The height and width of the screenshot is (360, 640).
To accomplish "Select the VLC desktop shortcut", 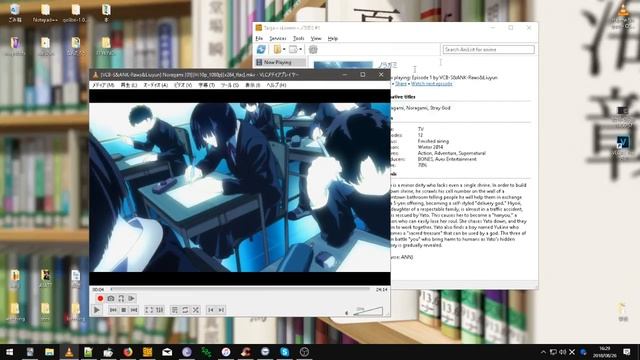I will click(x=623, y=16).
